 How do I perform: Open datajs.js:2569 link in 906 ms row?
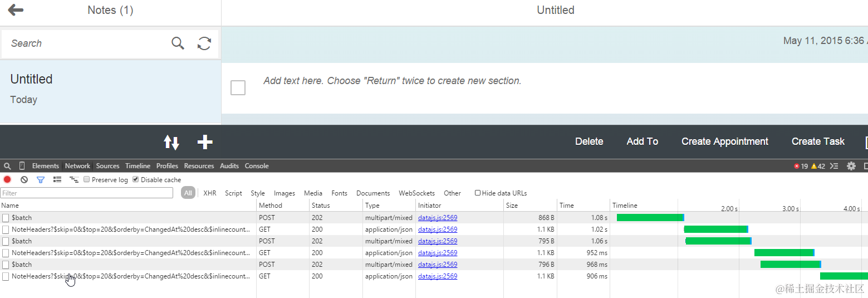pos(438,276)
